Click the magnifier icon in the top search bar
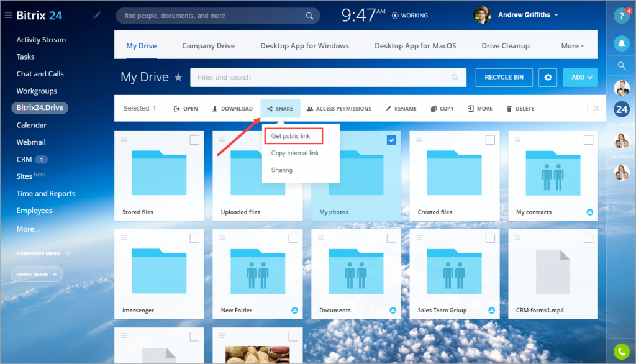The image size is (636, 364). click(309, 16)
